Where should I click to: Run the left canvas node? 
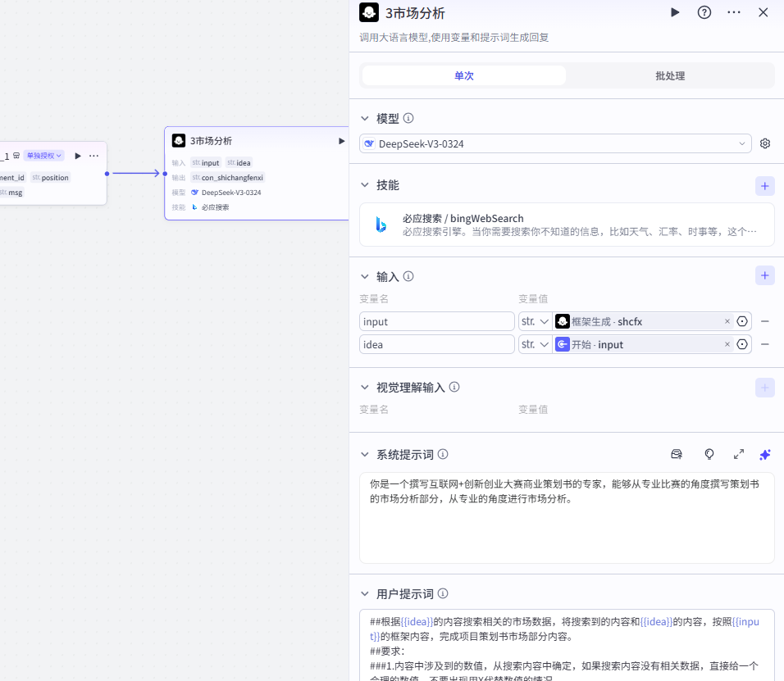click(78, 156)
